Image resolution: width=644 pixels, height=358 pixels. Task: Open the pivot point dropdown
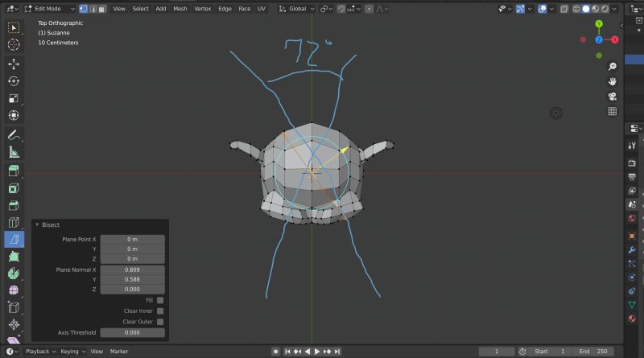(326, 9)
